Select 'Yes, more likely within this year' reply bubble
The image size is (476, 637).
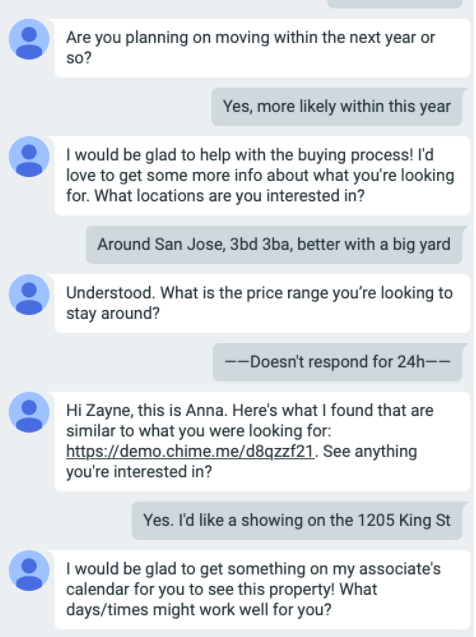click(337, 106)
